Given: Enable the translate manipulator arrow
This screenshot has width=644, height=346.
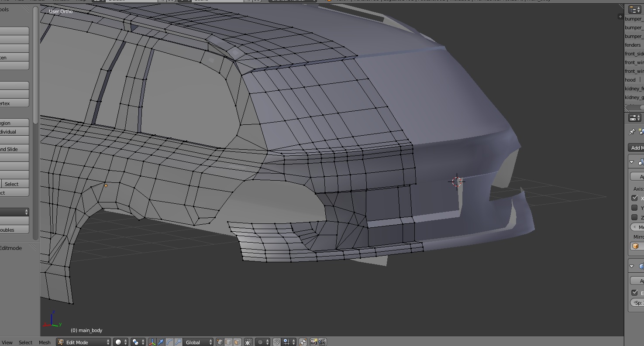Looking at the screenshot, I should coord(160,342).
